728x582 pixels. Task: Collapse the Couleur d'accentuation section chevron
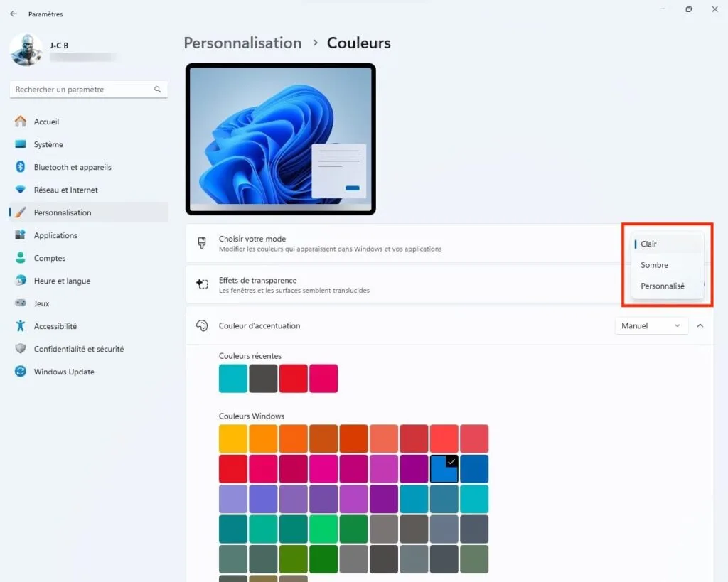pyautogui.click(x=700, y=325)
